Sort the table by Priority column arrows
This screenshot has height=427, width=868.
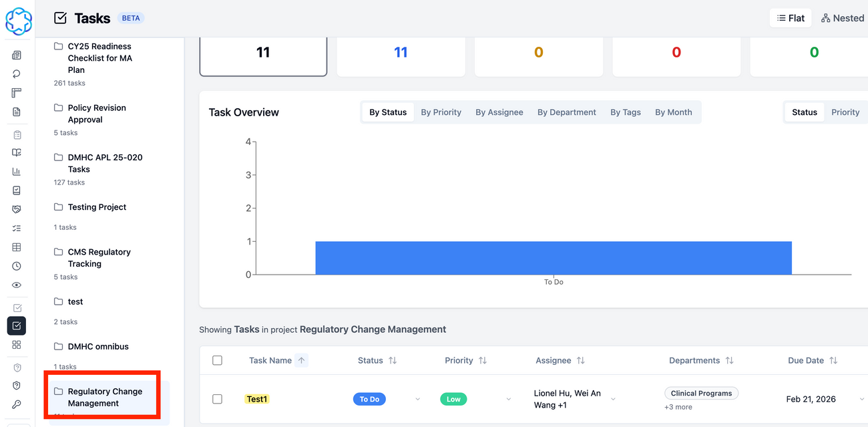tap(483, 360)
